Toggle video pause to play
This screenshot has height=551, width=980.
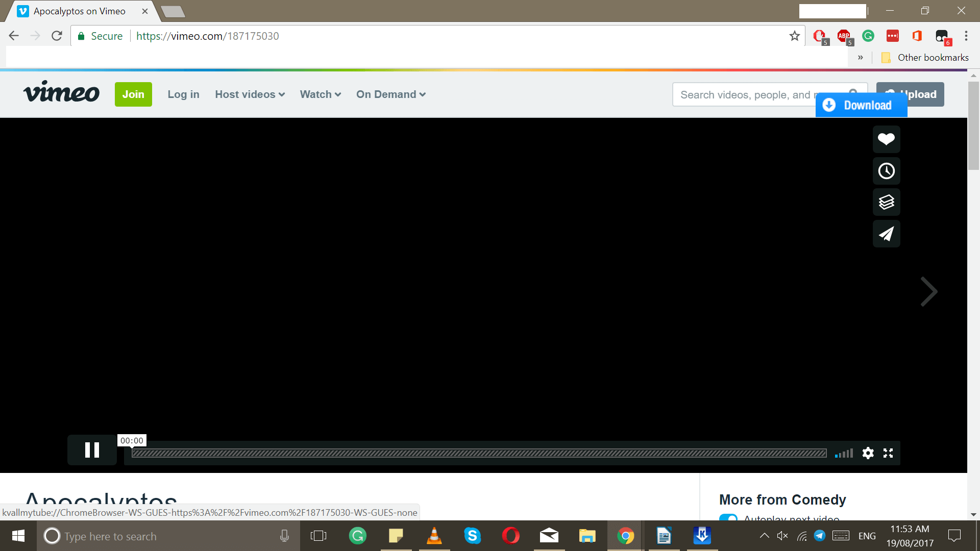click(91, 452)
